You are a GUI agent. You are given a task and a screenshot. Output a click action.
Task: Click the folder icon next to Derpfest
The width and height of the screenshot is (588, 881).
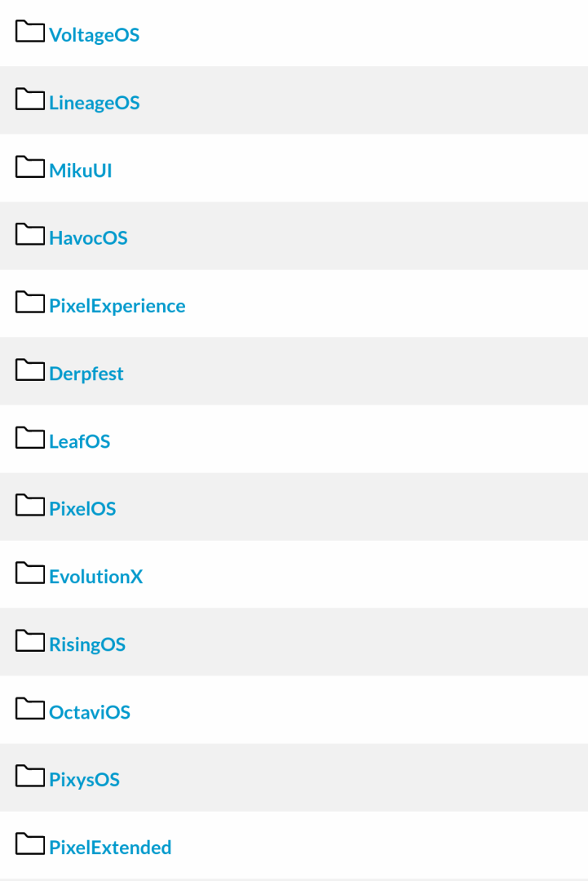tap(30, 371)
